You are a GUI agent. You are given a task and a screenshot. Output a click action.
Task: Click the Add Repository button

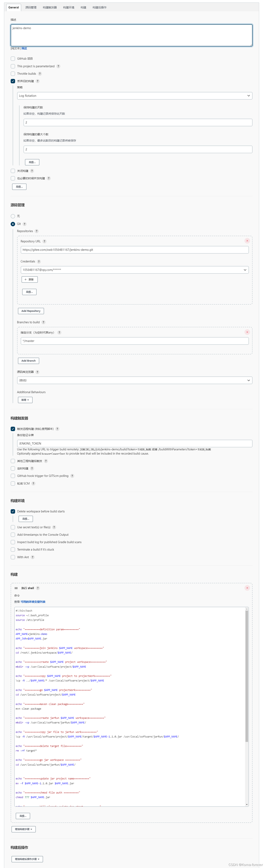(x=31, y=311)
